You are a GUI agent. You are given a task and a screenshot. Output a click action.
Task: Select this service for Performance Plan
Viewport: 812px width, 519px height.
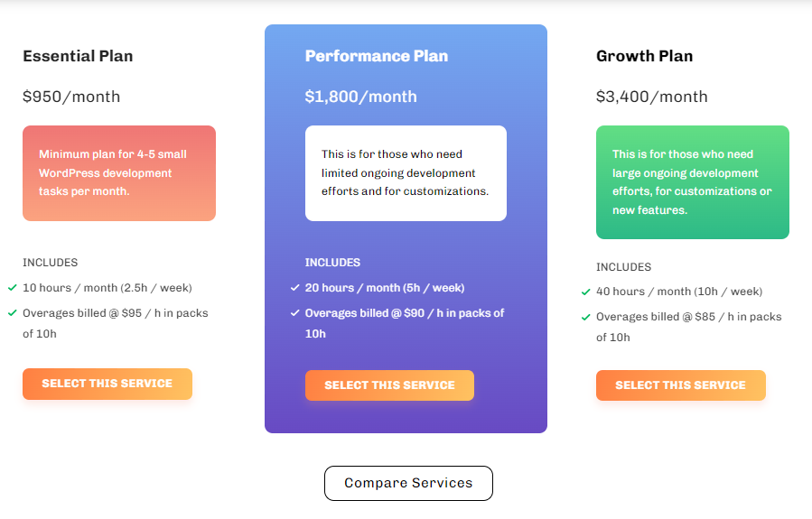tap(389, 385)
